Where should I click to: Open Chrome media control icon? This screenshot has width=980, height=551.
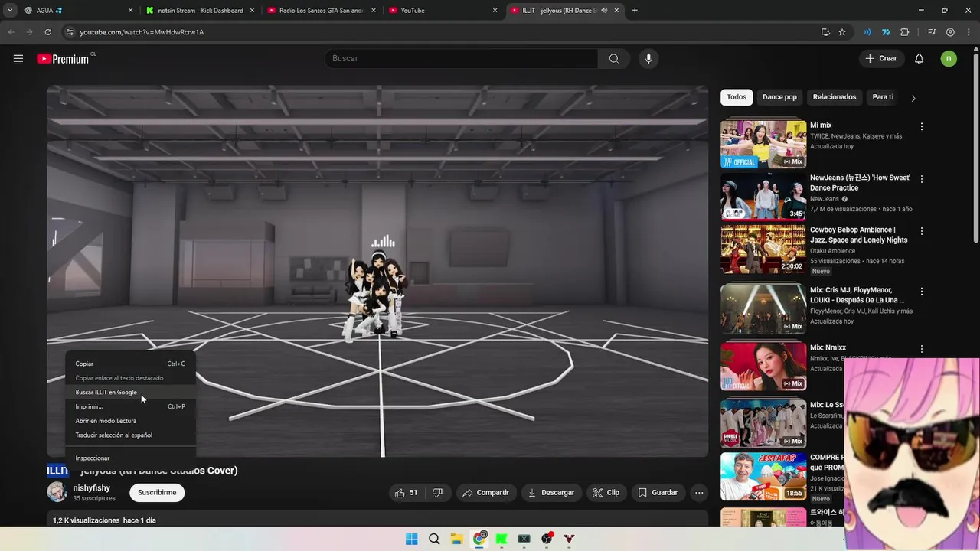[x=932, y=32]
